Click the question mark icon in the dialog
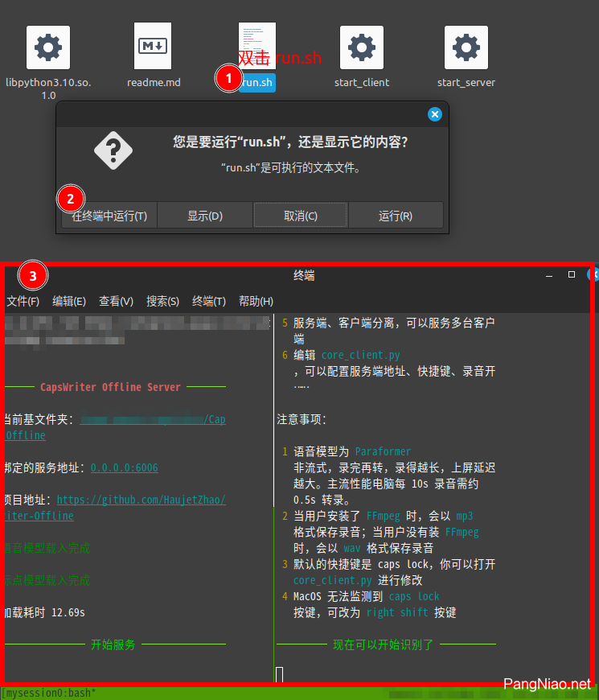 113,150
